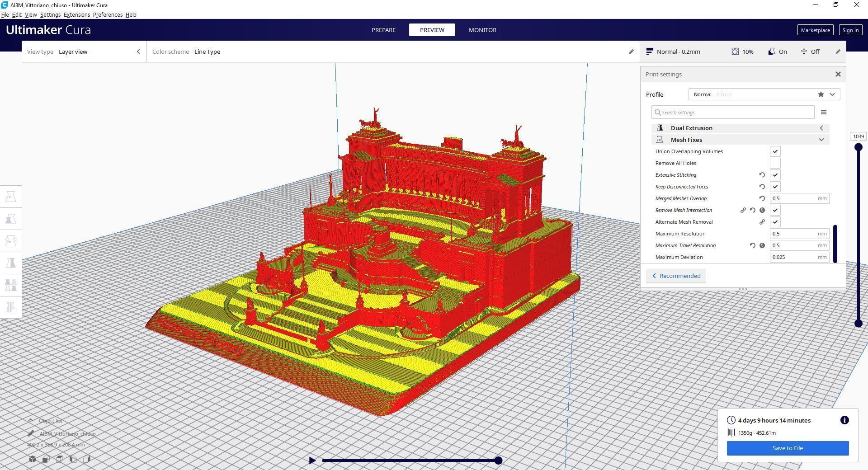Screen dimensions: 868x470
Task: Close the Print settings panel
Action: click(x=838, y=74)
